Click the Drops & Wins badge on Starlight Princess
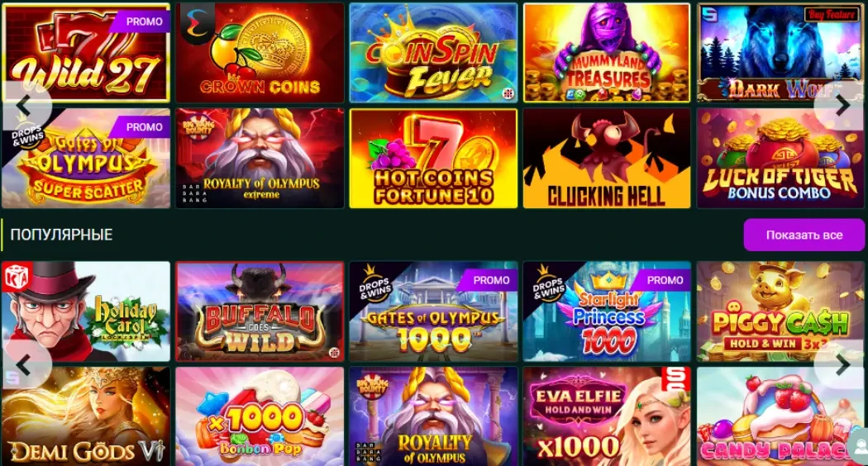 click(547, 286)
